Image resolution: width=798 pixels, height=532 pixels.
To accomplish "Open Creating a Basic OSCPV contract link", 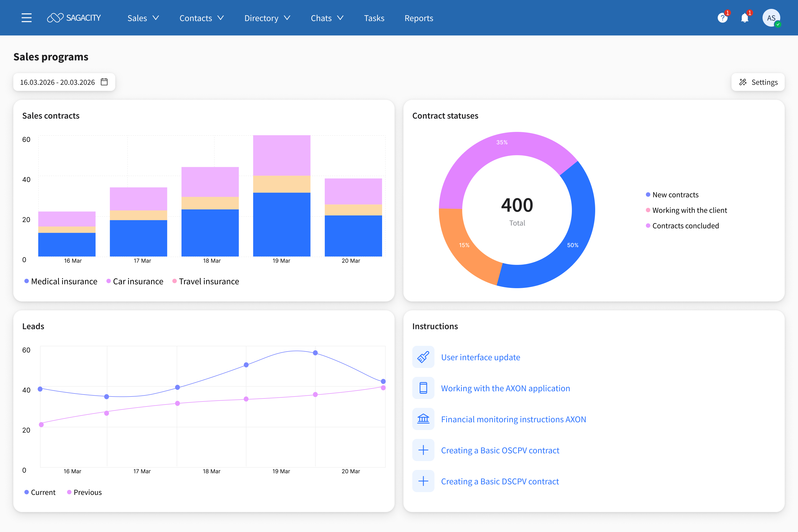I will tap(500, 450).
